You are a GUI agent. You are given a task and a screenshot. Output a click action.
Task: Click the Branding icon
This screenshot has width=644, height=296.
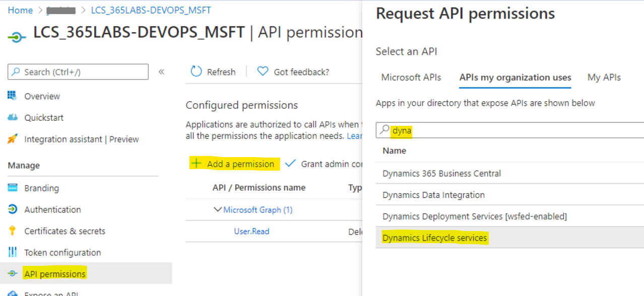click(x=13, y=188)
